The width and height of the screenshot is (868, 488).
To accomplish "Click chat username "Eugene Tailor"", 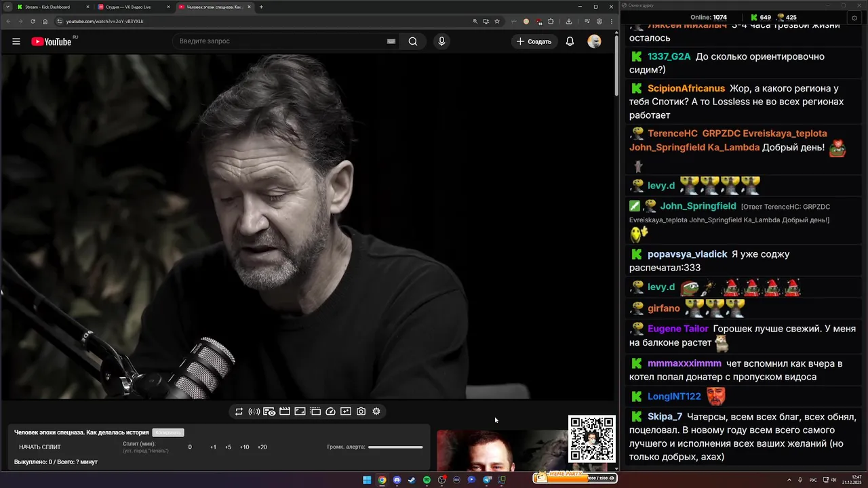I will tap(678, 329).
